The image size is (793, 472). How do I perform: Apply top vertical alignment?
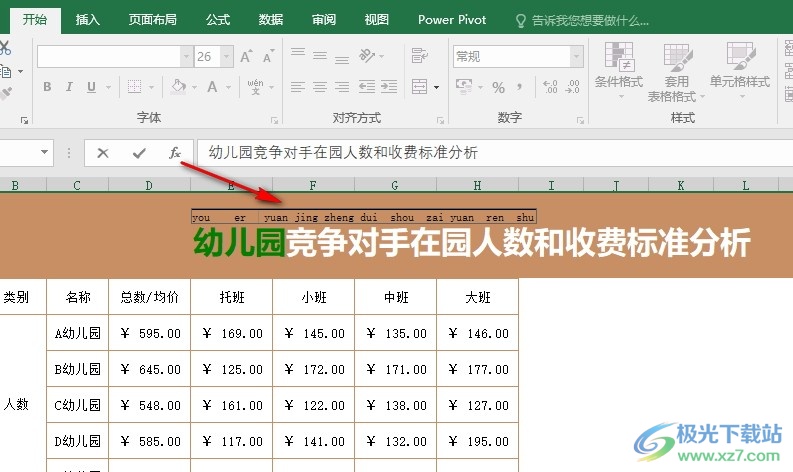pyautogui.click(x=298, y=53)
